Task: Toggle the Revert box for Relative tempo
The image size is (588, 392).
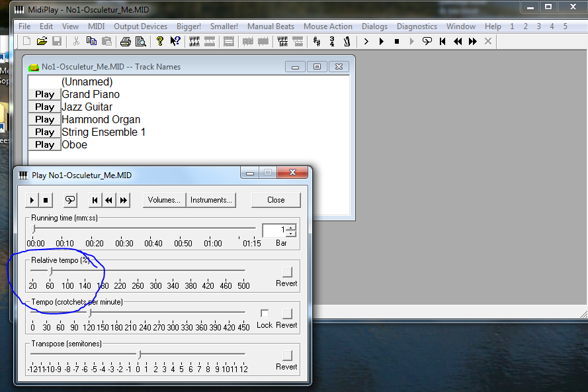Action: click(x=286, y=271)
